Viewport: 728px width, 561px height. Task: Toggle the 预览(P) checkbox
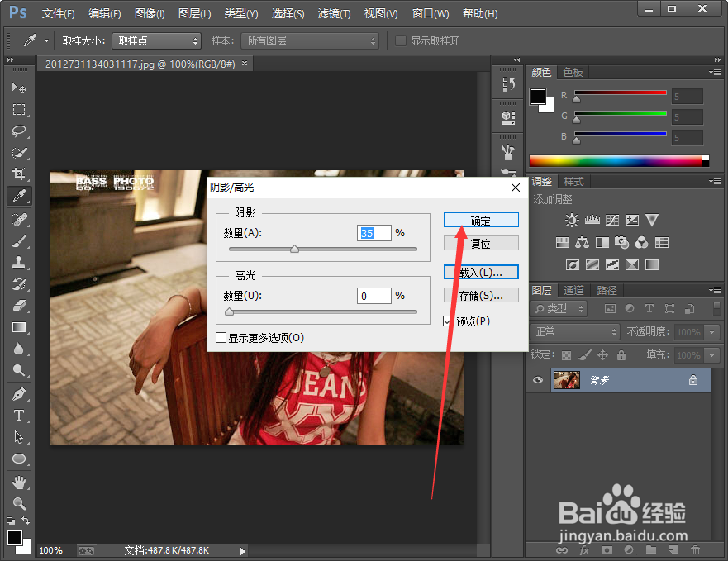(x=447, y=321)
